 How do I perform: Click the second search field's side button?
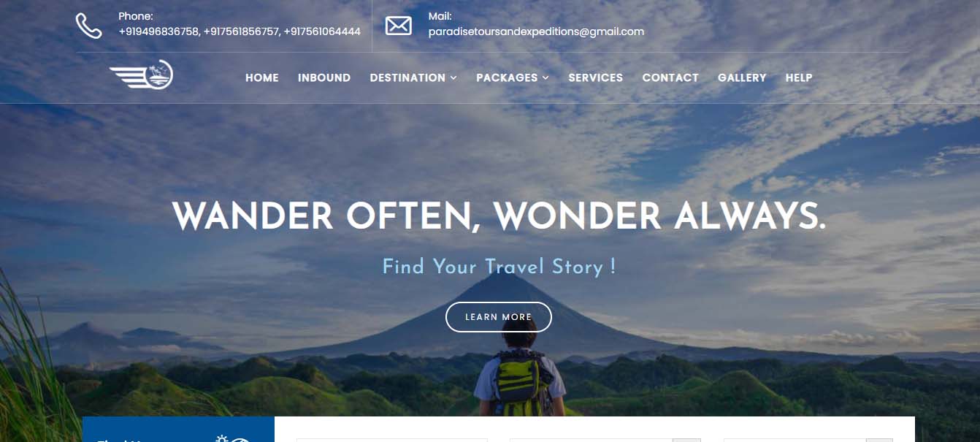[x=686, y=440]
